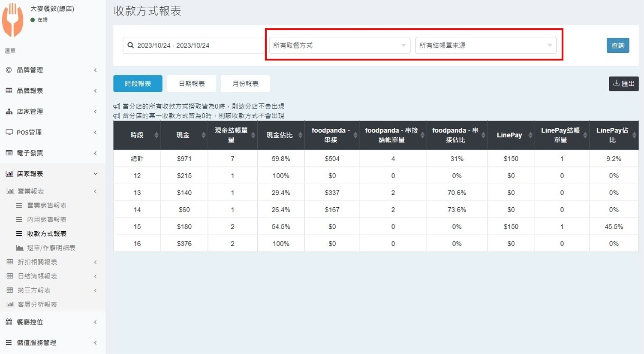Click sort arrows on 現金佔比 column
This screenshot has width=644, height=354.
click(300, 135)
